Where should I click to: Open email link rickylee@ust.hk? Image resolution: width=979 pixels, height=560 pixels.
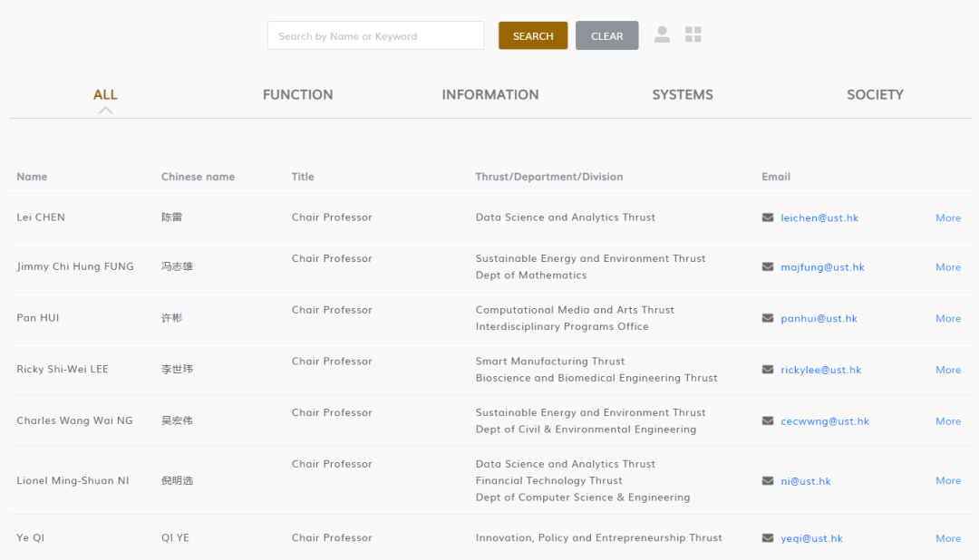tap(820, 369)
